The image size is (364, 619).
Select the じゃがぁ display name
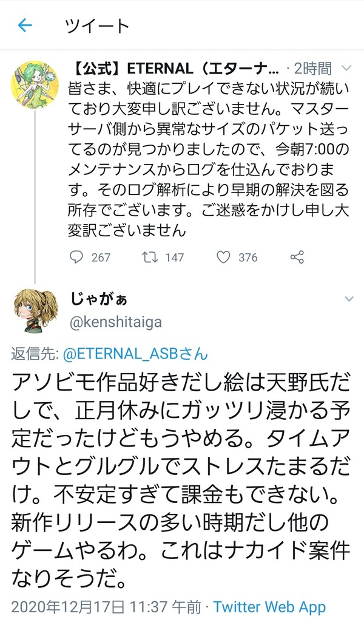click(99, 299)
